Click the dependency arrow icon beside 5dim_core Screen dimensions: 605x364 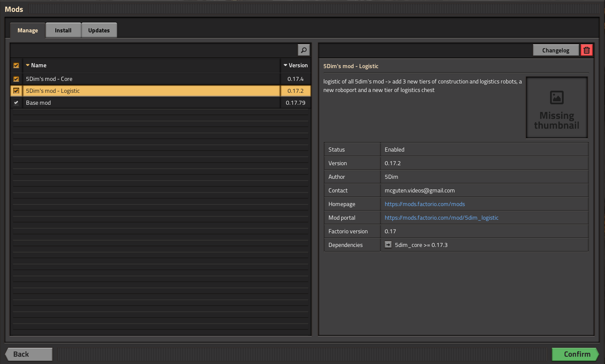388,245
